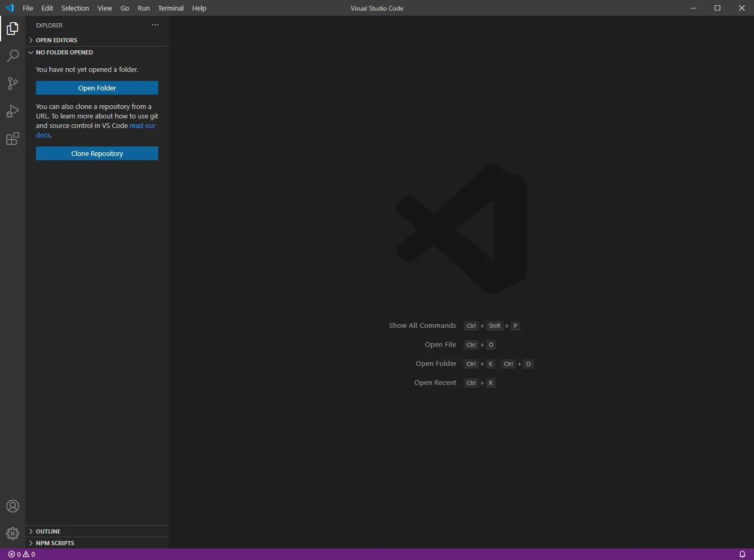The image size is (754, 560).
Task: Open the Help menu
Action: coord(199,8)
